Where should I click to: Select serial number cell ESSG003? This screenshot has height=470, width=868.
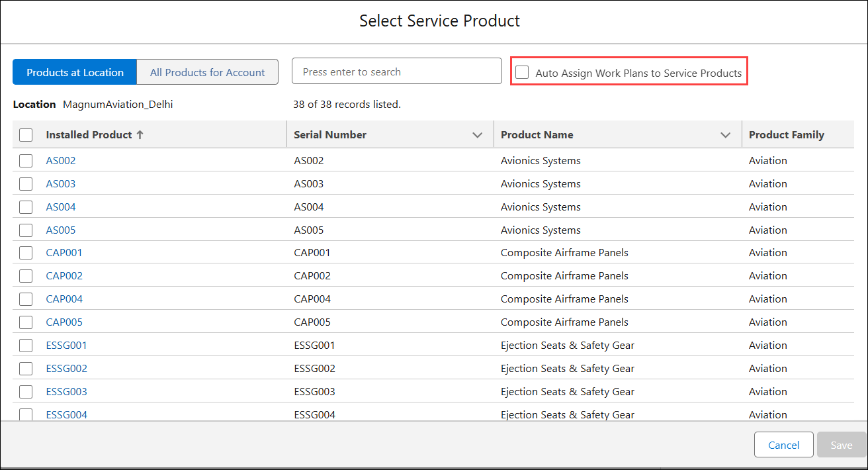click(x=314, y=391)
